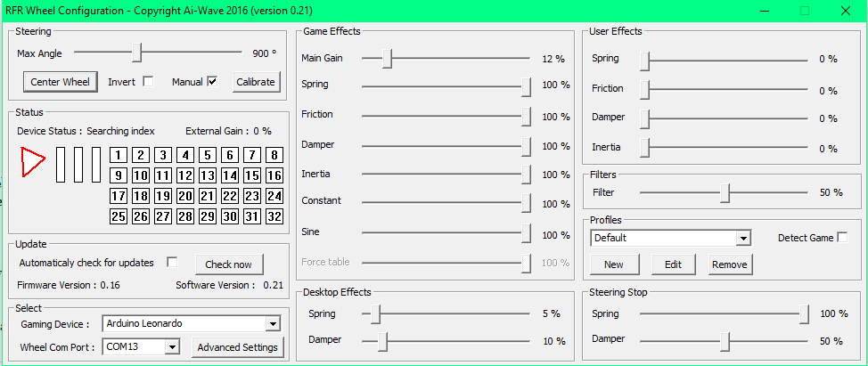
Task: Click button indicator number 5
Action: click(207, 155)
